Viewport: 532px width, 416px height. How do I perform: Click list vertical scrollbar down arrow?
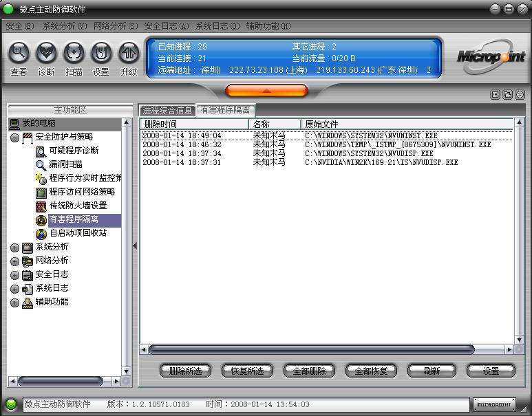pos(519,340)
